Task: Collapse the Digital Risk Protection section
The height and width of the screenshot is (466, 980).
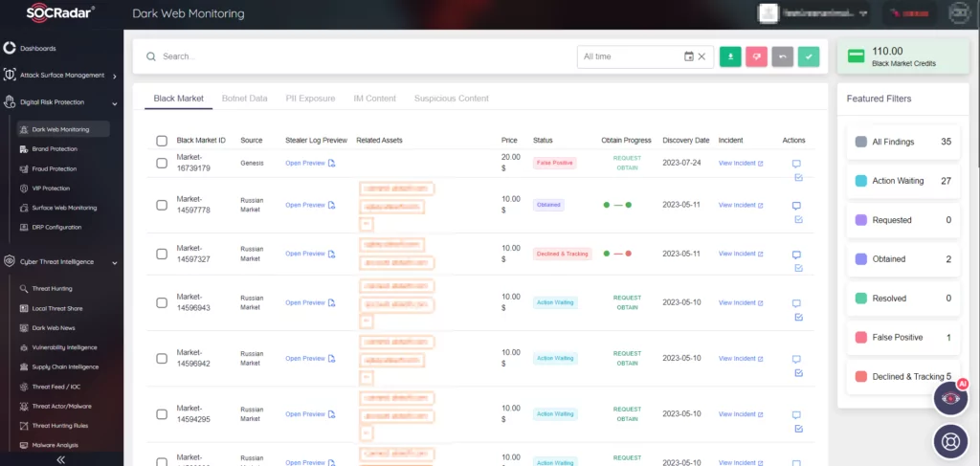Action: (60, 102)
